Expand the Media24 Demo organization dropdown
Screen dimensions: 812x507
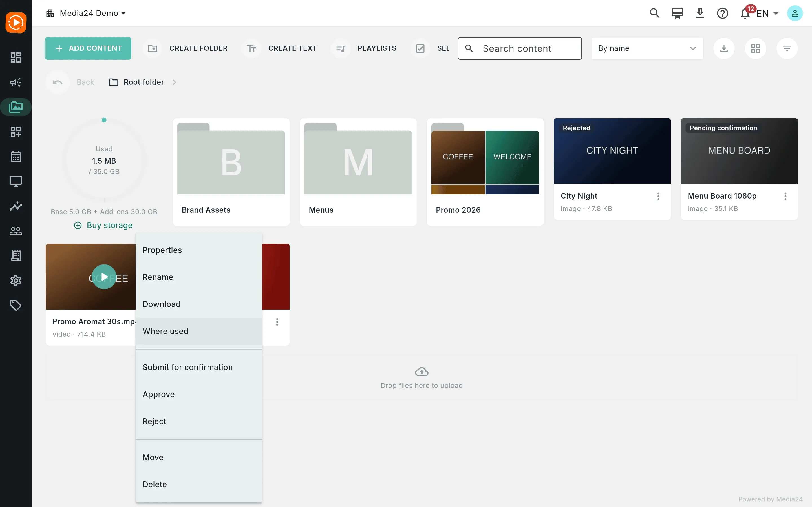coord(86,13)
